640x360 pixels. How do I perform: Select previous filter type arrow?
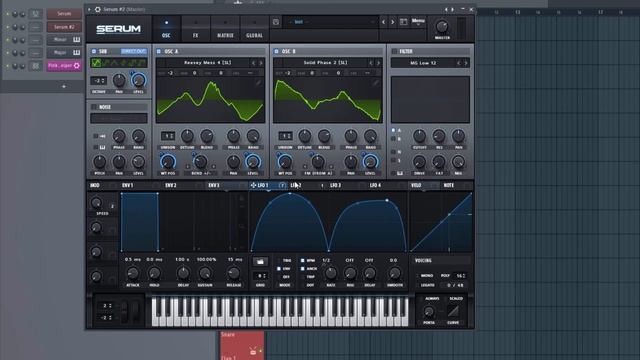pos(458,63)
